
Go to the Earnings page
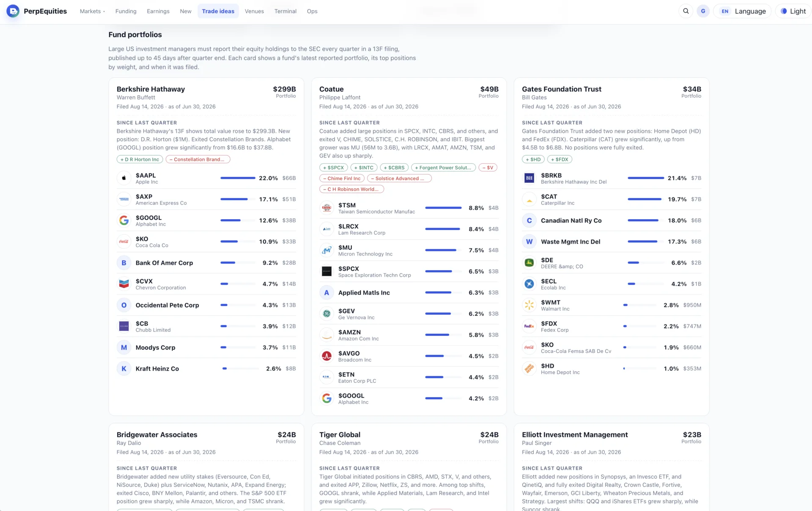tap(158, 11)
